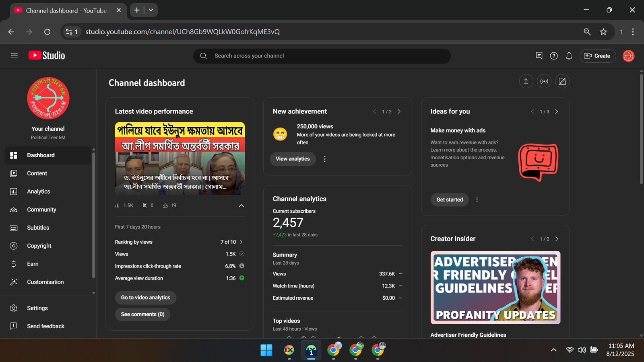Open the Community section

(48, 210)
